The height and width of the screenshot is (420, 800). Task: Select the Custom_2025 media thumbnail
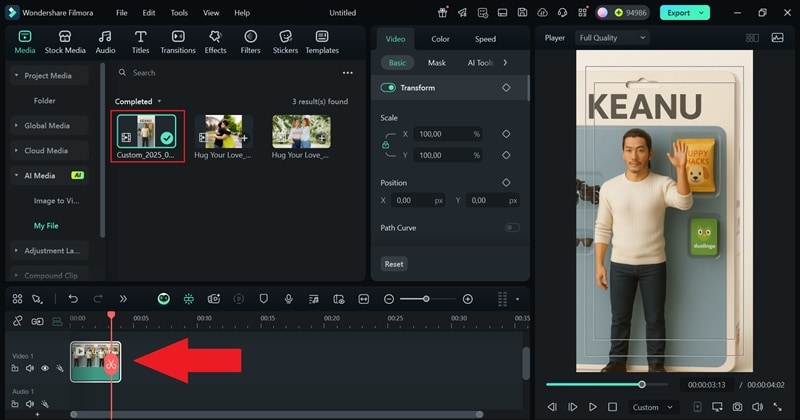(146, 131)
